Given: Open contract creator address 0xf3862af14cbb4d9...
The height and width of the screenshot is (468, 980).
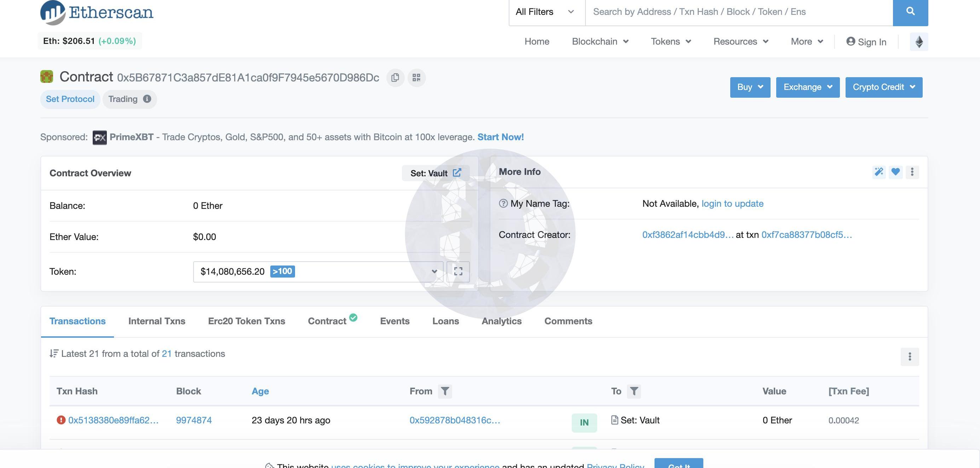Looking at the screenshot, I should click(x=688, y=235).
